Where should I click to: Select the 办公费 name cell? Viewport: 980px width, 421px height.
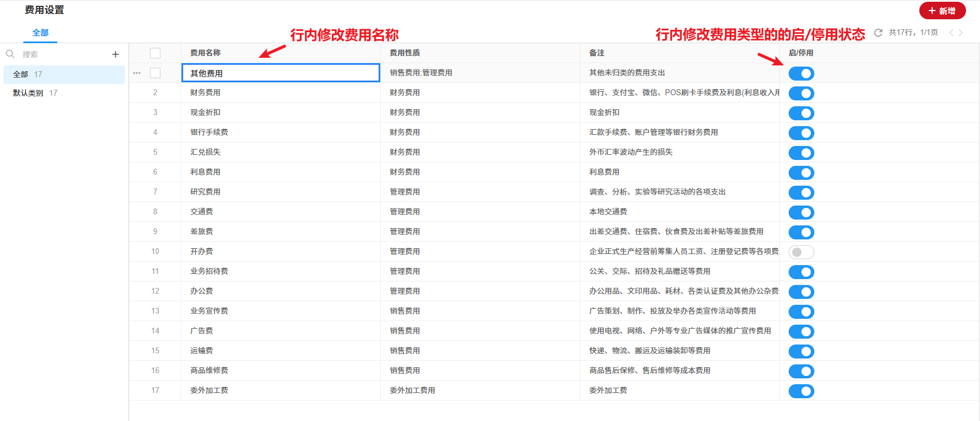click(x=281, y=291)
